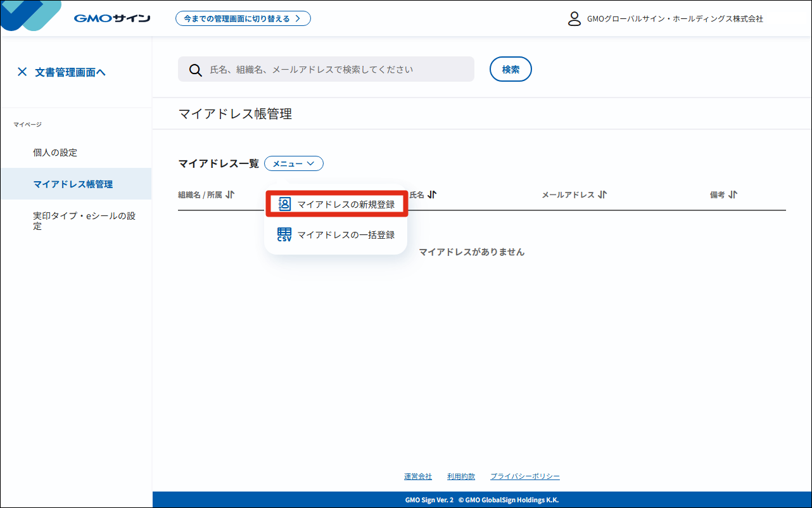Select マイアドレスの新規登録 menu item
The height and width of the screenshot is (508, 812).
336,204
